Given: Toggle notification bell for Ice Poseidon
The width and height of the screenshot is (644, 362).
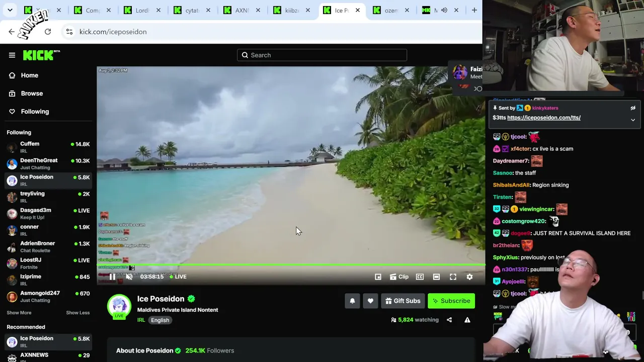Looking at the screenshot, I should tap(352, 301).
